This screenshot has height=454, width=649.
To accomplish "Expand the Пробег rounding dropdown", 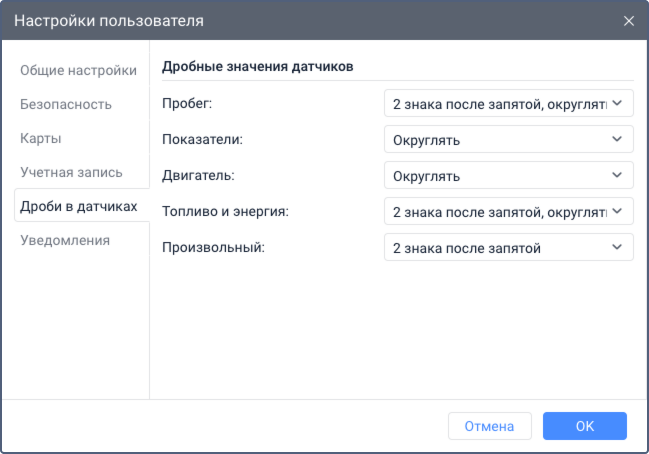I will coord(508,103).
